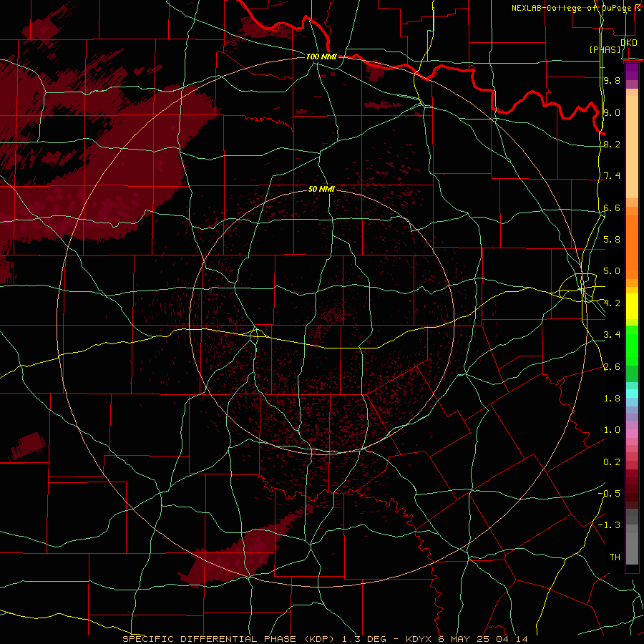Select the DKD unit label above the scale
This screenshot has width=644, height=644.
(x=629, y=43)
